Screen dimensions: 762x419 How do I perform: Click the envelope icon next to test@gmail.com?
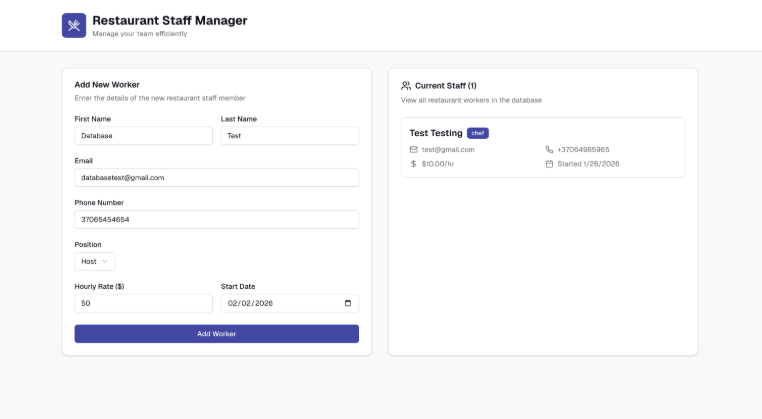[x=414, y=149]
